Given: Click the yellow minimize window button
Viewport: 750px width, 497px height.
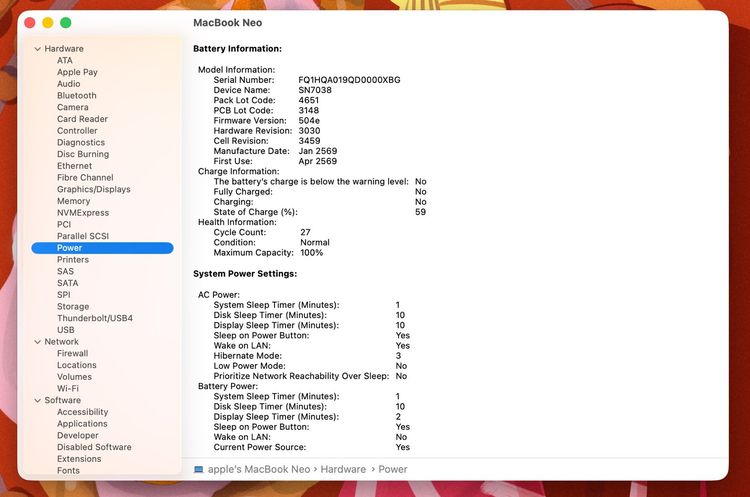Looking at the screenshot, I should tap(47, 22).
